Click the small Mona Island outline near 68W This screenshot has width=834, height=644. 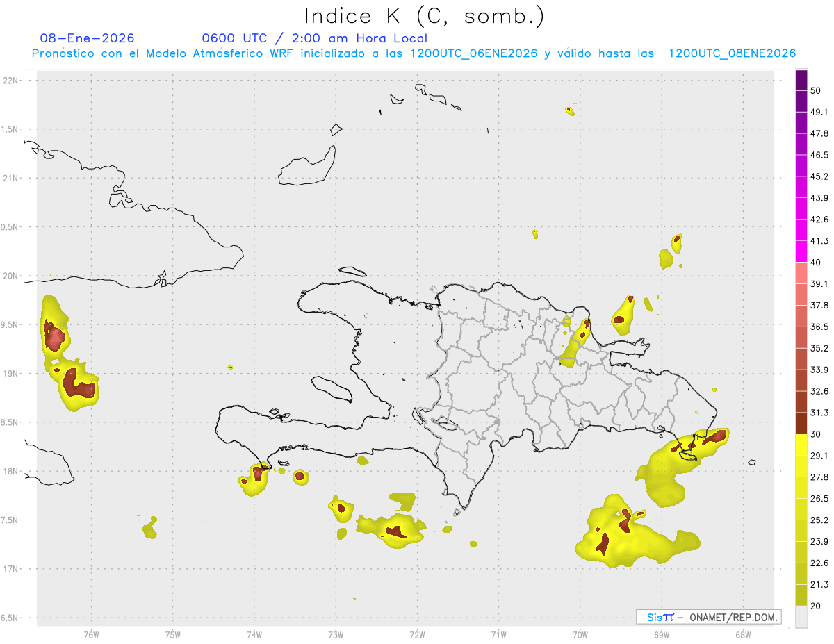click(x=751, y=463)
